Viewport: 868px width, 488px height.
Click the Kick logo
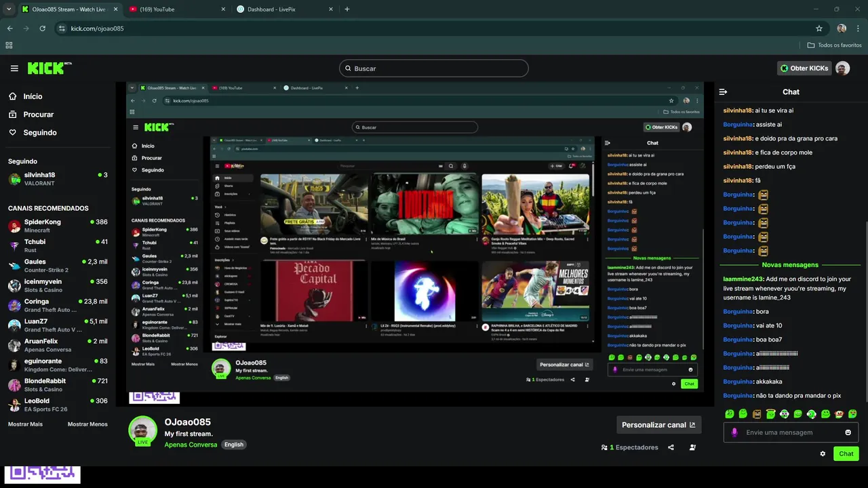[x=50, y=68]
